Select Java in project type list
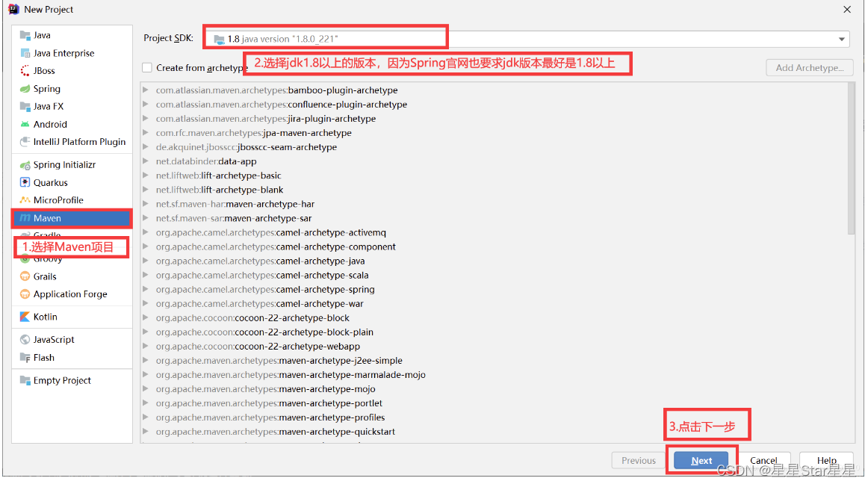868x484 pixels. point(72,35)
